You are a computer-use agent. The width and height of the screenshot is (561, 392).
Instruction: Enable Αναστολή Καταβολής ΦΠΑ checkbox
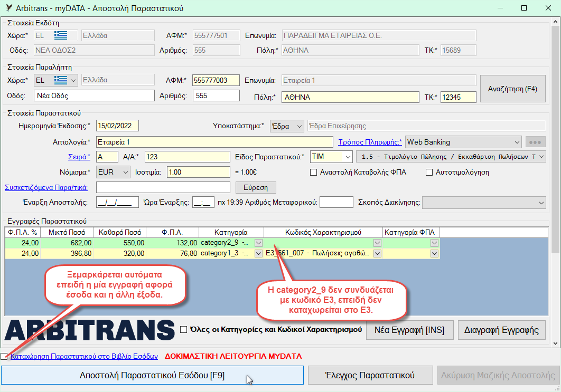tap(313, 172)
